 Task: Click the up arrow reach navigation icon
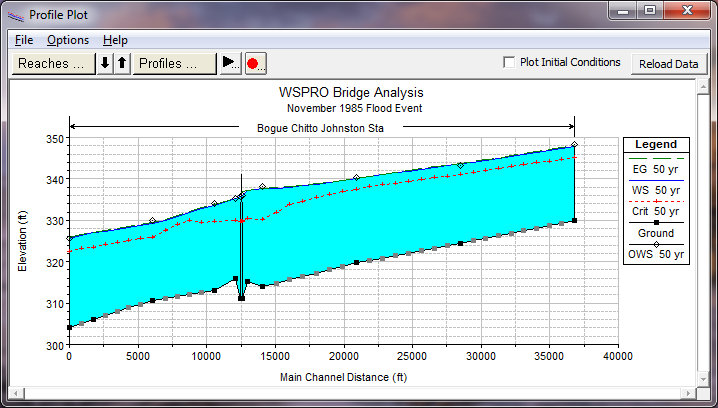122,63
